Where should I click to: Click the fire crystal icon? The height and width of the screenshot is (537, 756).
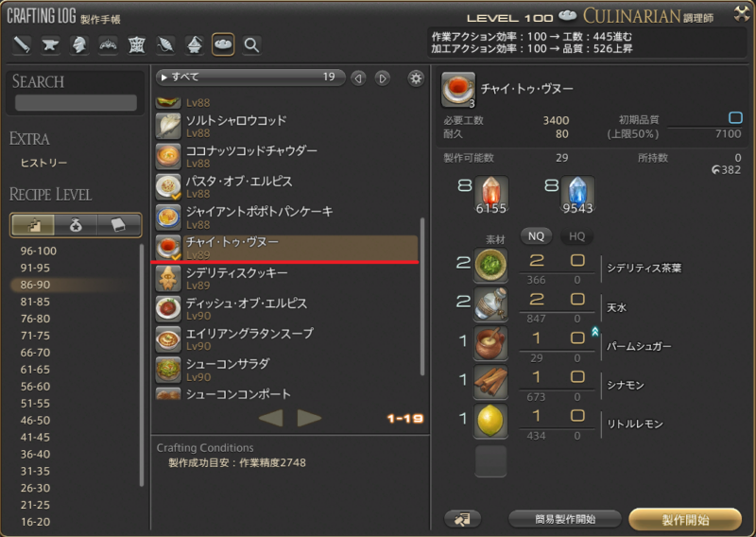490,194
